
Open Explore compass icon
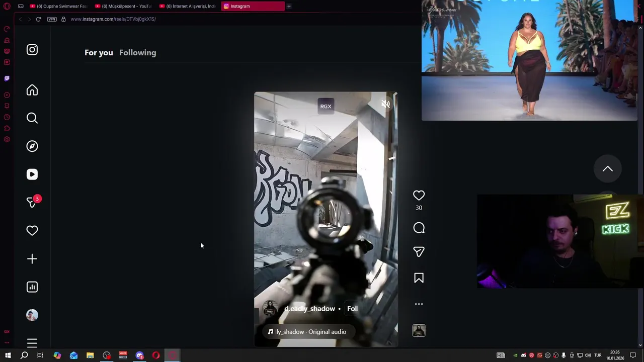(x=32, y=146)
